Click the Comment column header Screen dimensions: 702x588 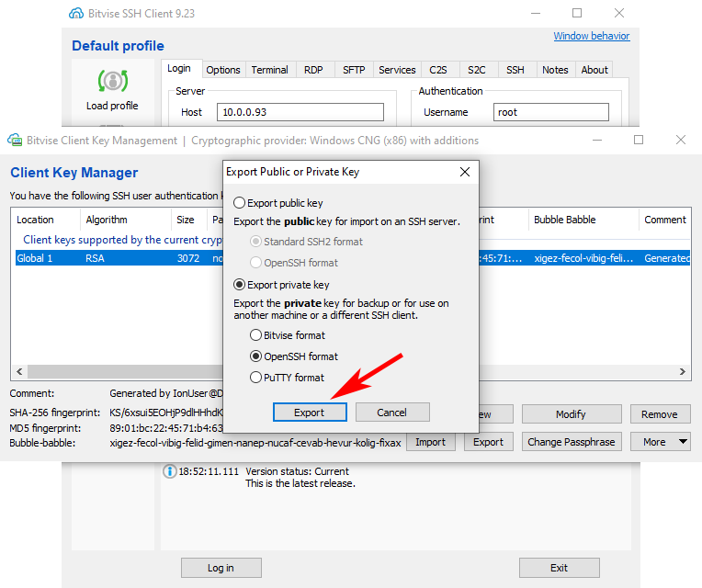(664, 220)
